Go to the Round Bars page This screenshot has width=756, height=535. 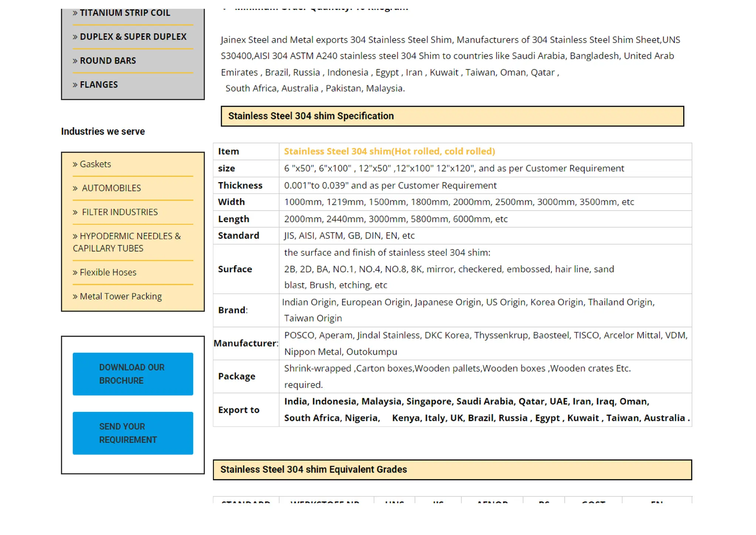pyautogui.click(x=108, y=61)
